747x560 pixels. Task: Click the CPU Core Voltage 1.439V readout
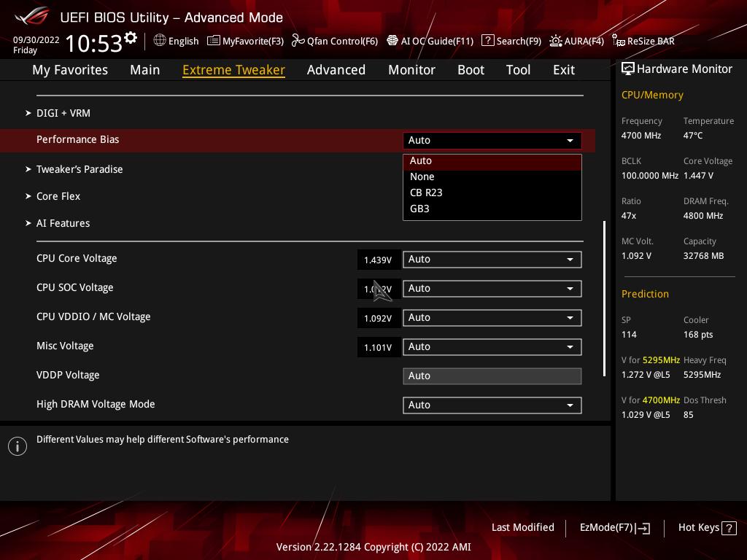pyautogui.click(x=378, y=260)
